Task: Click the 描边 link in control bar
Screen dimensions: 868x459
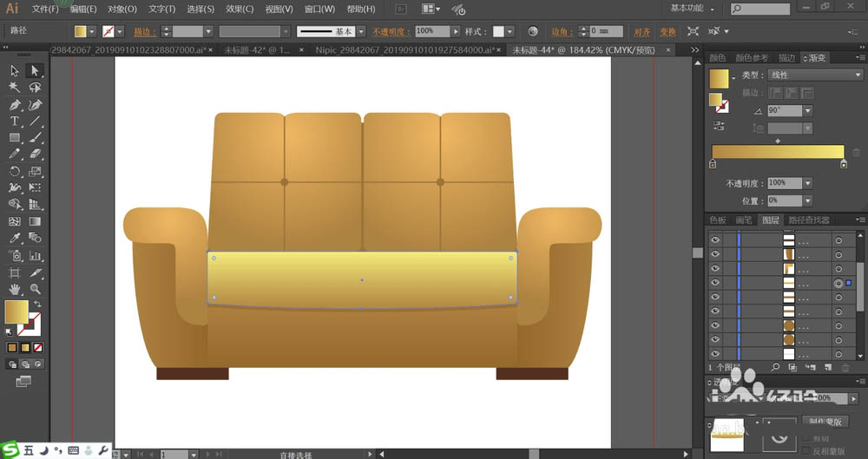Action: point(145,31)
